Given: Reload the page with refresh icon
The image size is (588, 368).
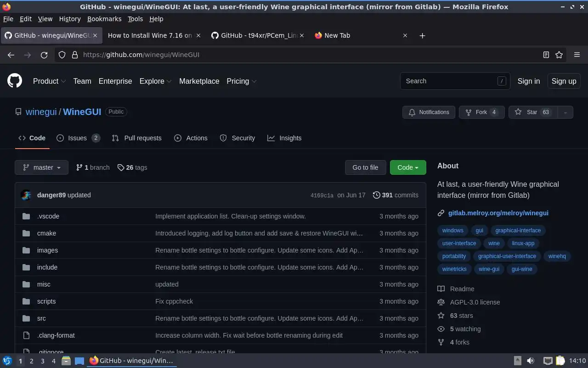Looking at the screenshot, I should pyautogui.click(x=44, y=55).
